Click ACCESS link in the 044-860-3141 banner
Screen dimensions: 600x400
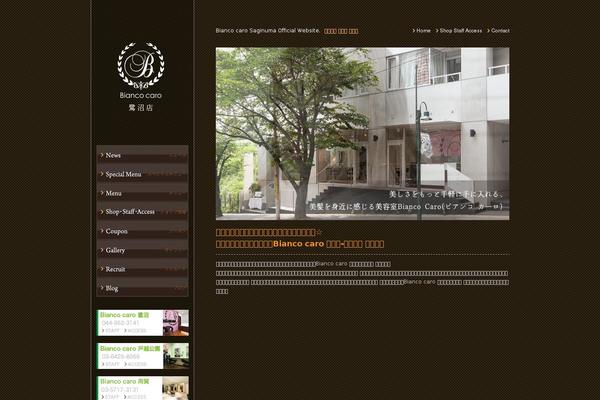135,330
